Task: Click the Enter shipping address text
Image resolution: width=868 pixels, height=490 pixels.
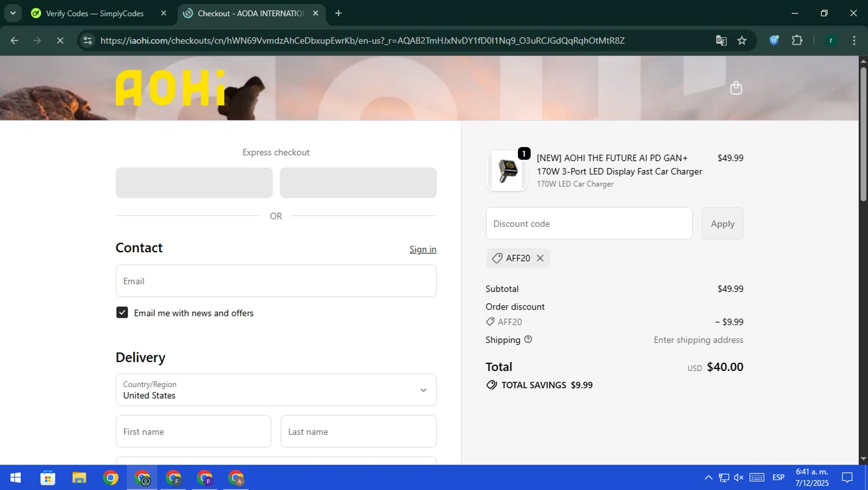Action: click(698, 340)
